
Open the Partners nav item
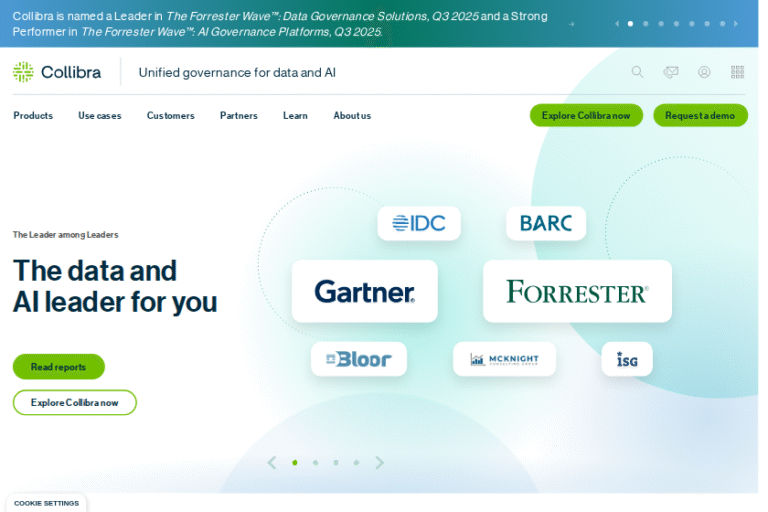(239, 116)
